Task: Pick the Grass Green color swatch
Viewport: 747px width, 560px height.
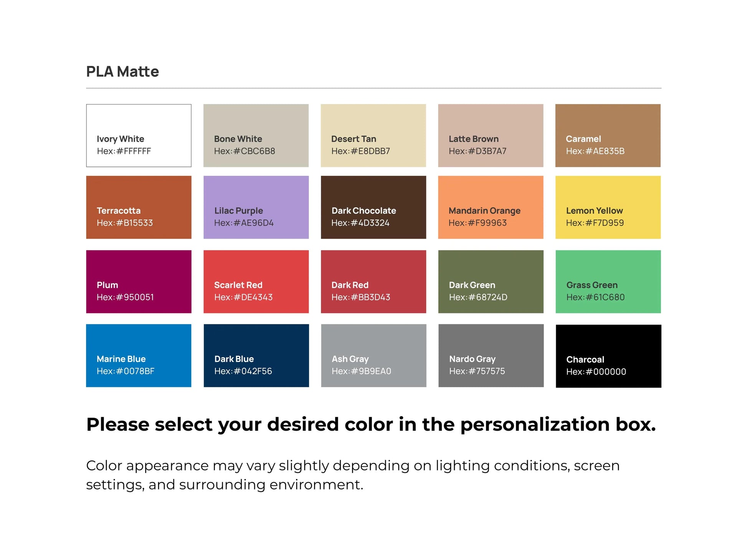Action: point(608,282)
